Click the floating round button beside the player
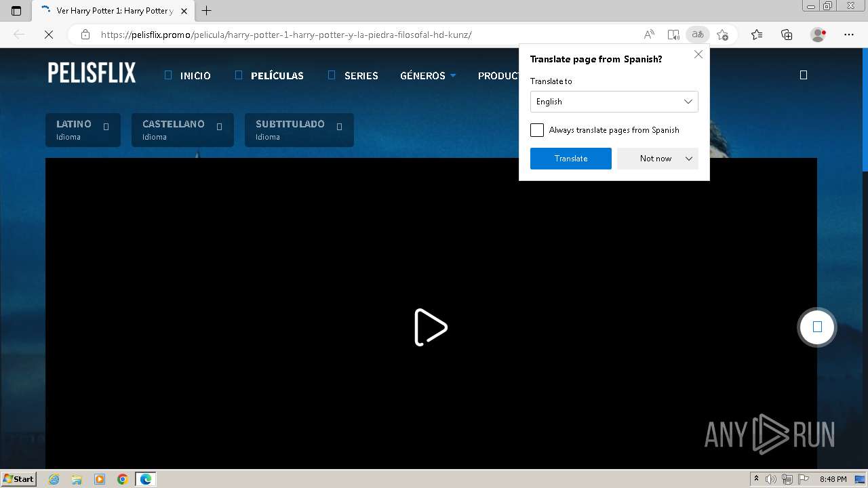The height and width of the screenshot is (488, 868). coord(817,327)
